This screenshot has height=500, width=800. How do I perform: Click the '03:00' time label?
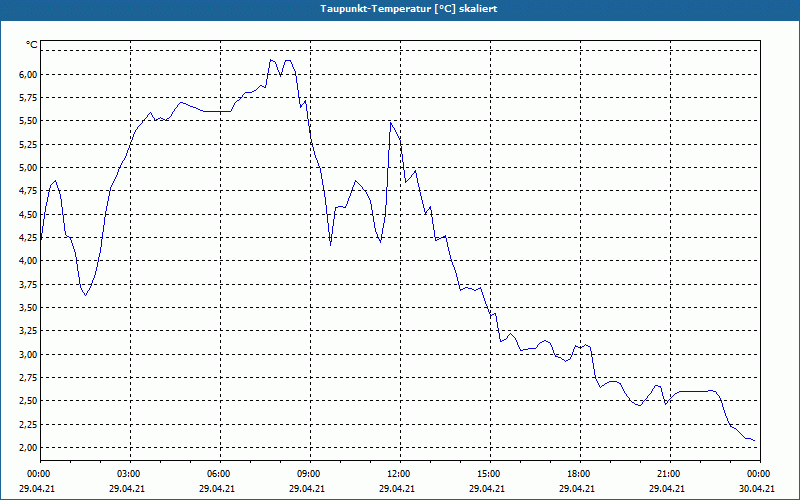tap(131, 474)
